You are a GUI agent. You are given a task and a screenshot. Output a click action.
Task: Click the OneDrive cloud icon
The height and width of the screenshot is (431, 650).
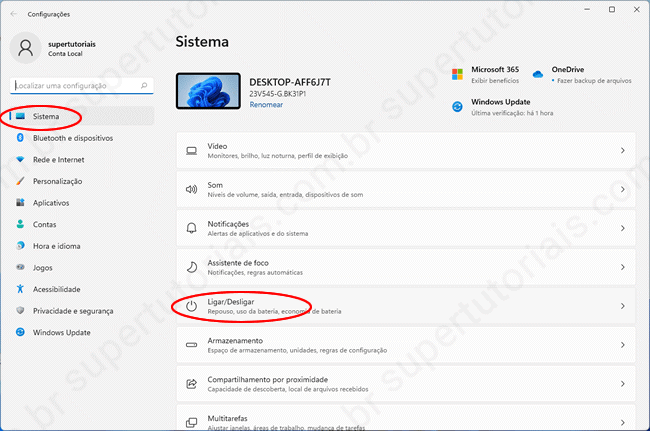pos(538,74)
